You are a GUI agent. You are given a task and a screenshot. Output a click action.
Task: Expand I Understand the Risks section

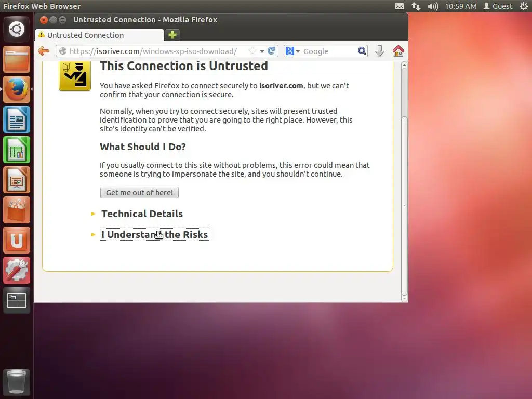[154, 234]
